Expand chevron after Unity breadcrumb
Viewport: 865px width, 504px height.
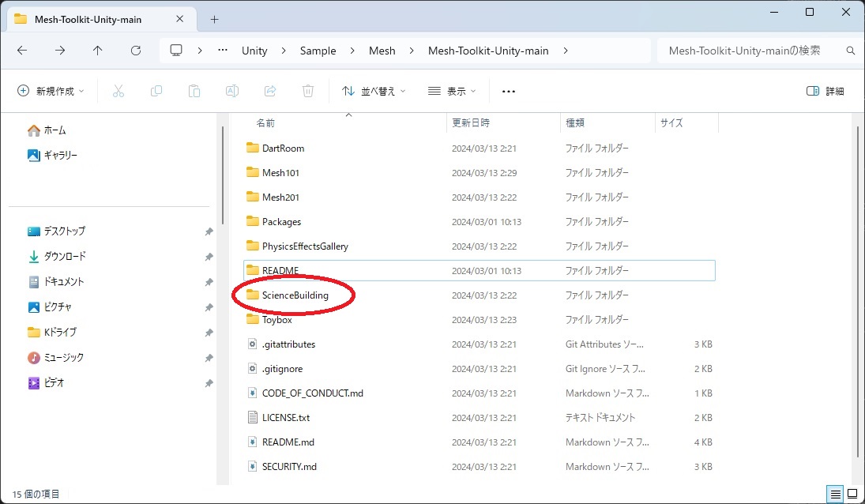point(284,51)
